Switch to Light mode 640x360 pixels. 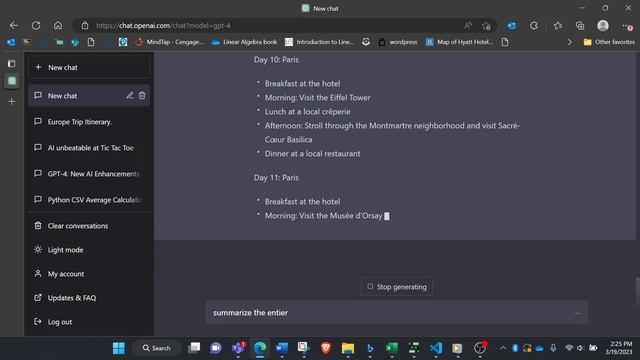tap(89, 250)
